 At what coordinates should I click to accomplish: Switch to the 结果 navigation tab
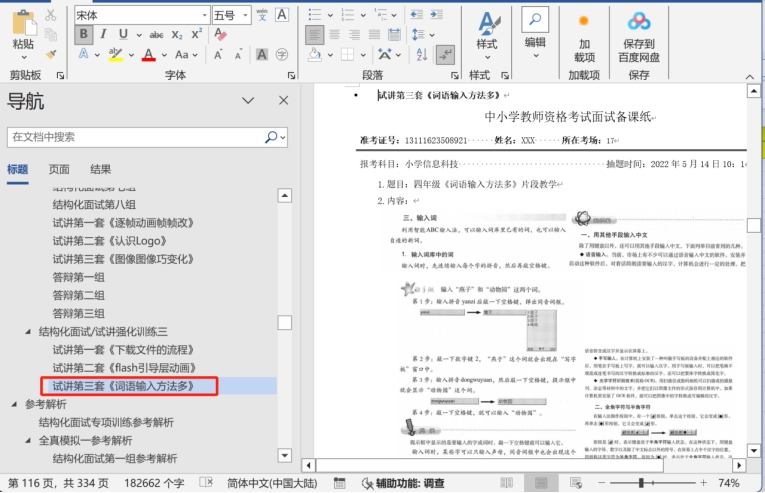(x=101, y=169)
